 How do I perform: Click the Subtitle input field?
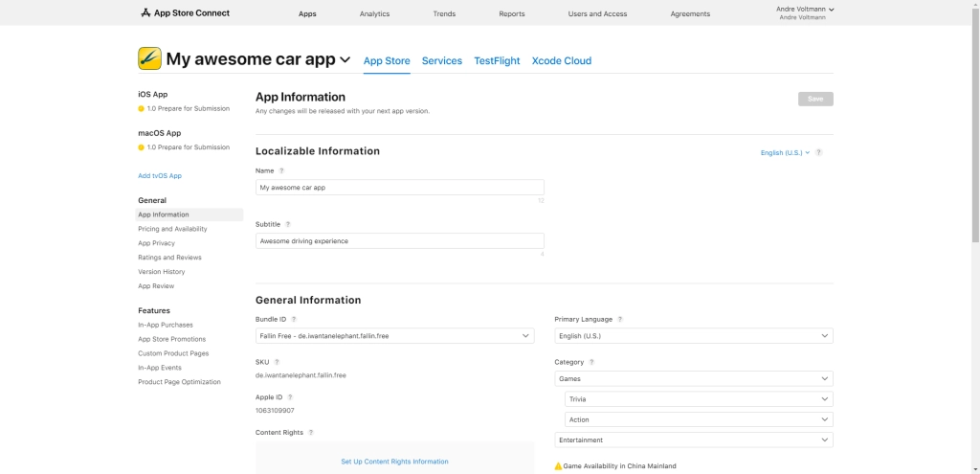coord(400,240)
